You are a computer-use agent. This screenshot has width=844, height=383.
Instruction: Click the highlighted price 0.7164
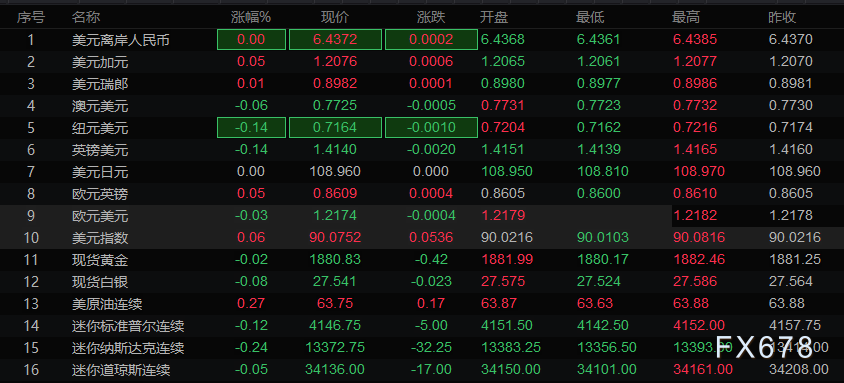(x=335, y=128)
